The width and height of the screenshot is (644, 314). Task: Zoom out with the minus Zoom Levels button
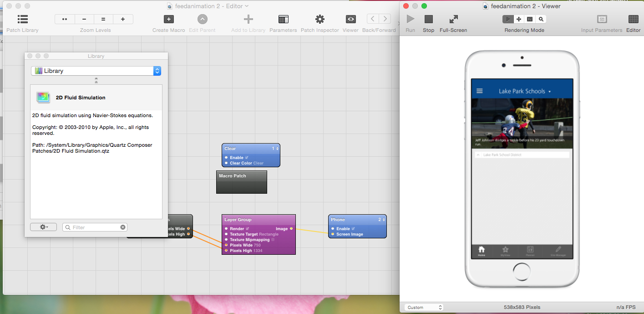pos(84,19)
